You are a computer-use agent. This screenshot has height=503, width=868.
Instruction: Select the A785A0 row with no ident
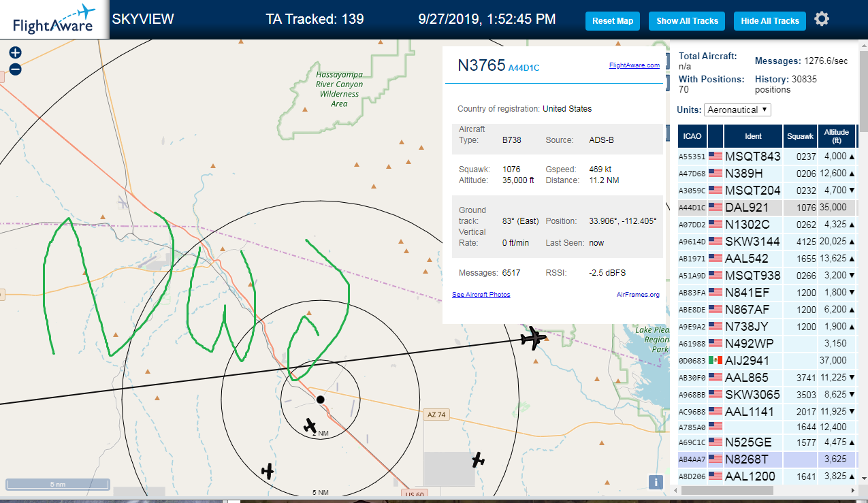tap(767, 427)
